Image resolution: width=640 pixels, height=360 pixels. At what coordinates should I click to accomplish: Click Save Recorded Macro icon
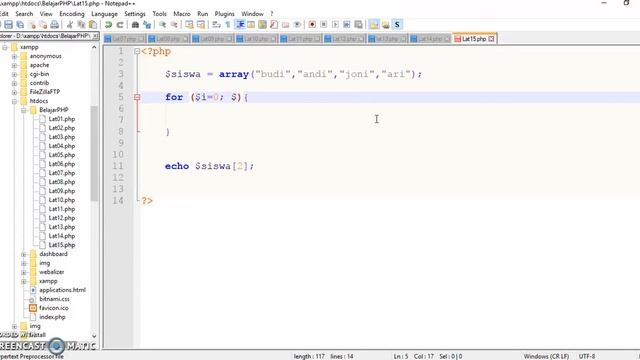pos(358,24)
